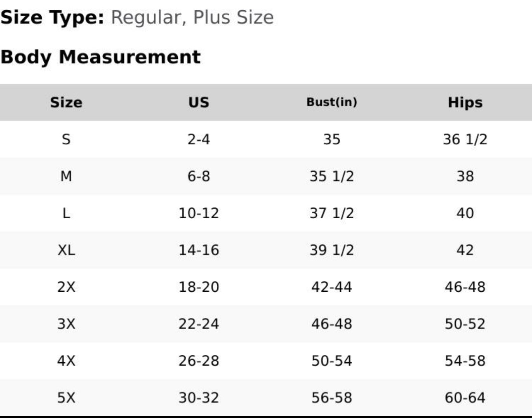
Task: Click the Size Type label
Action: coord(52,17)
